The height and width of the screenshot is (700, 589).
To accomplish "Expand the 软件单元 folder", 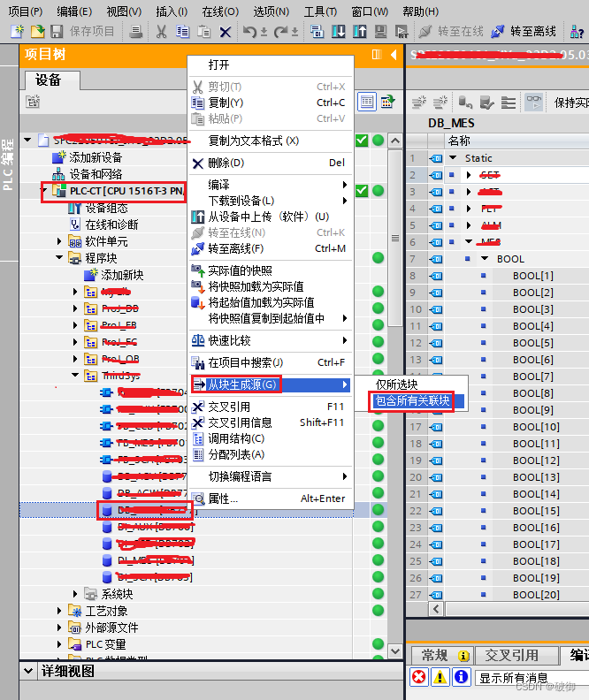I will 59,241.
